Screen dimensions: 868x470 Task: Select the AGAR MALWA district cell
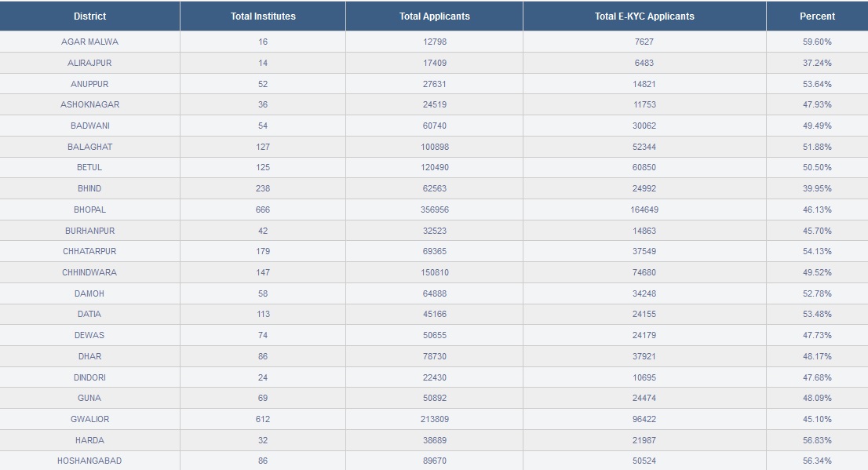tap(89, 42)
